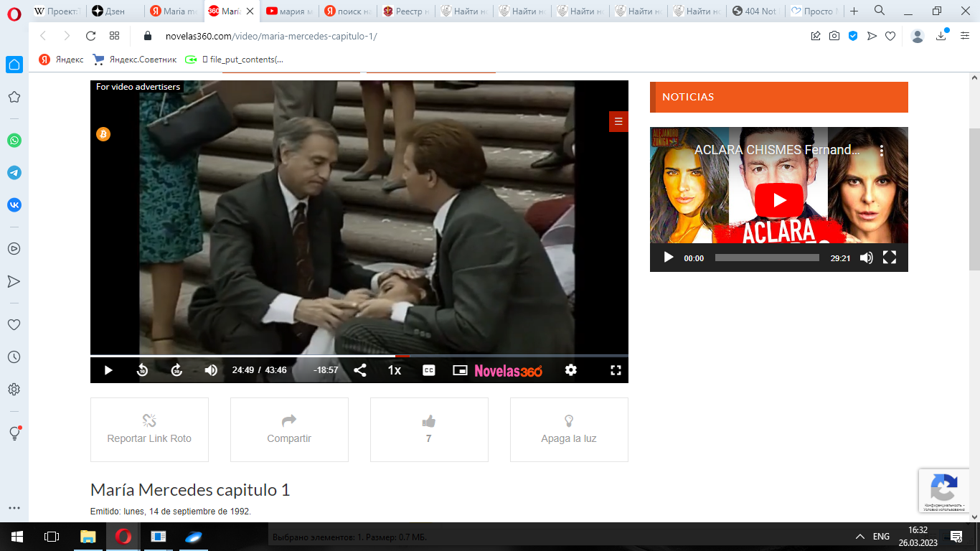
Task: Make the Noticias video fullscreen
Action: [x=890, y=258]
